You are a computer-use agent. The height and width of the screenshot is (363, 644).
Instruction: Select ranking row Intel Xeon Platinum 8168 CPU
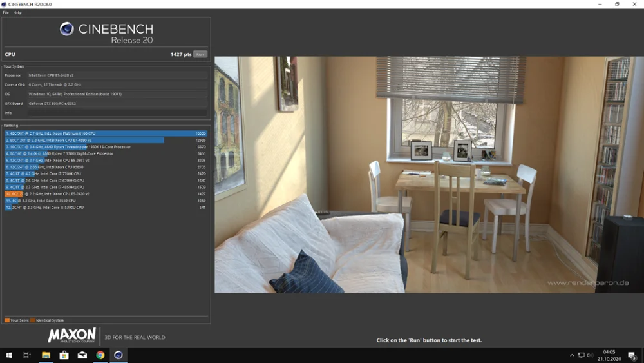point(106,133)
